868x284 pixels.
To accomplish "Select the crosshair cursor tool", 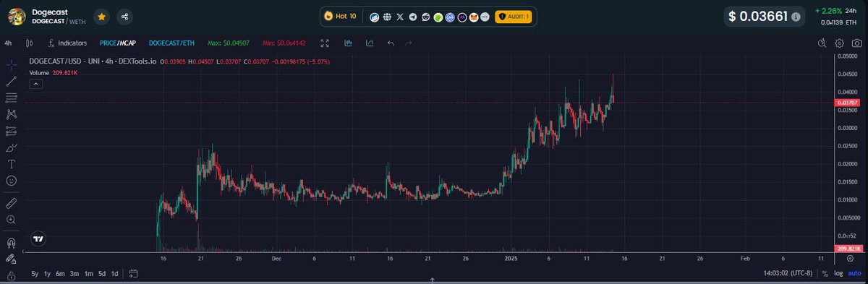I will pos(12,64).
